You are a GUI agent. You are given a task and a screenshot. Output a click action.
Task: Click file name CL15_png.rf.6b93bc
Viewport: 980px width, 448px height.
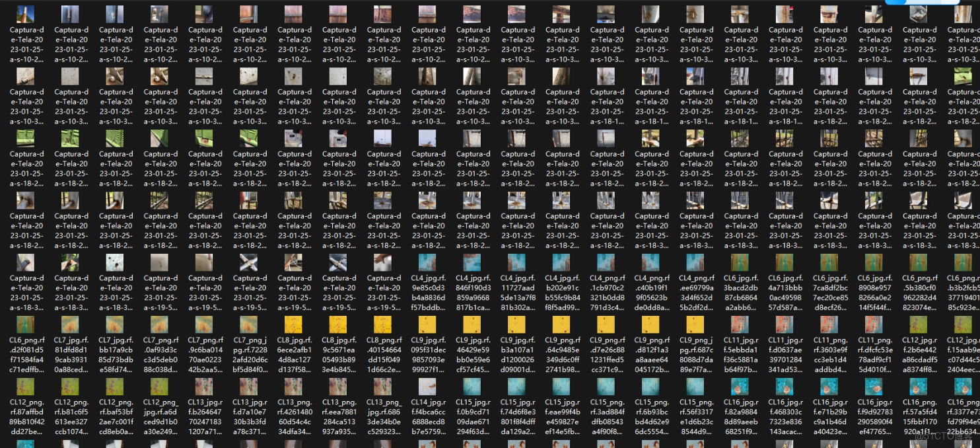(652, 417)
